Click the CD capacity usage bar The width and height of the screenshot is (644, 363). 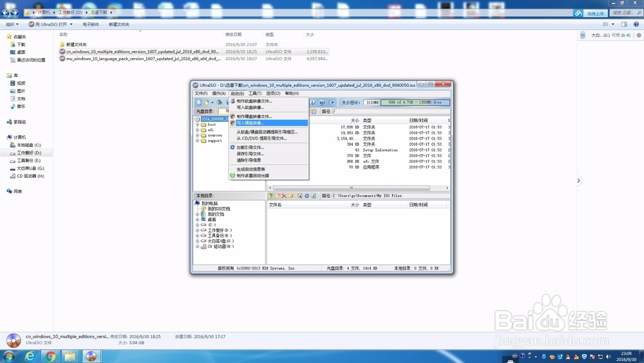[x=415, y=103]
